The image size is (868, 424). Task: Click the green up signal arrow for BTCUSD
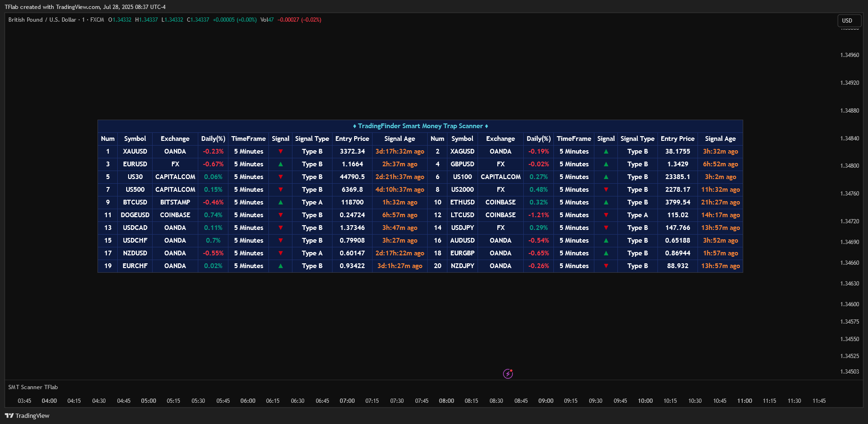click(281, 202)
